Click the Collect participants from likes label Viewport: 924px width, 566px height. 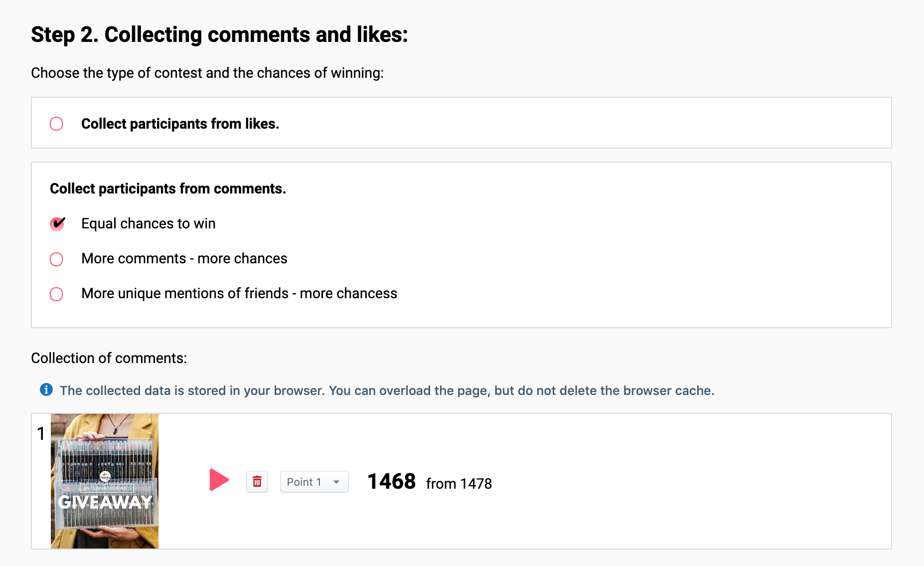click(x=180, y=124)
